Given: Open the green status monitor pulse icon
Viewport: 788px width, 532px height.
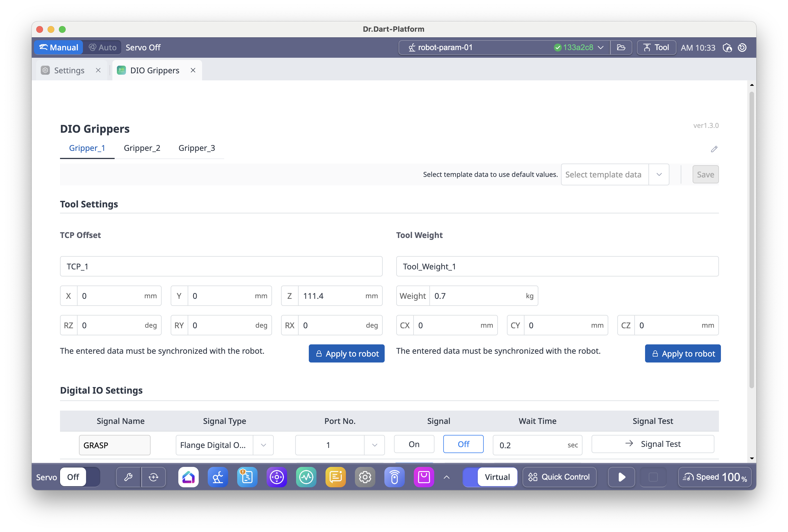Looking at the screenshot, I should point(306,477).
